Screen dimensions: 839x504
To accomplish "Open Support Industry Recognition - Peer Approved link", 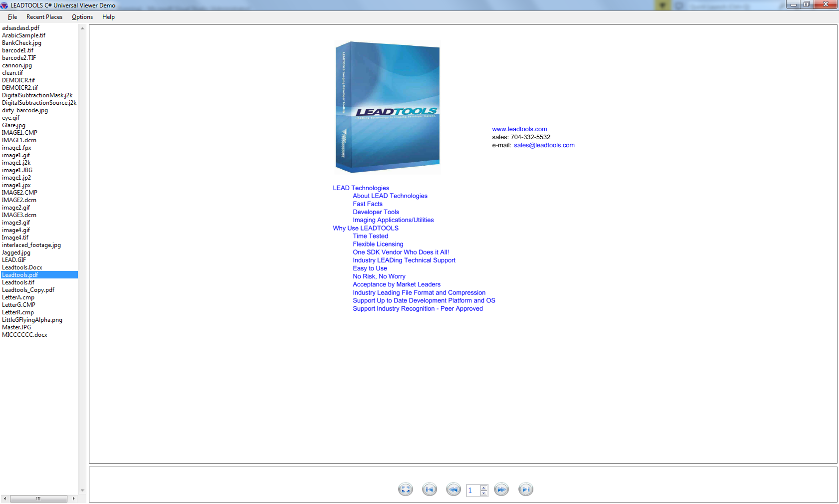I will [x=418, y=309].
